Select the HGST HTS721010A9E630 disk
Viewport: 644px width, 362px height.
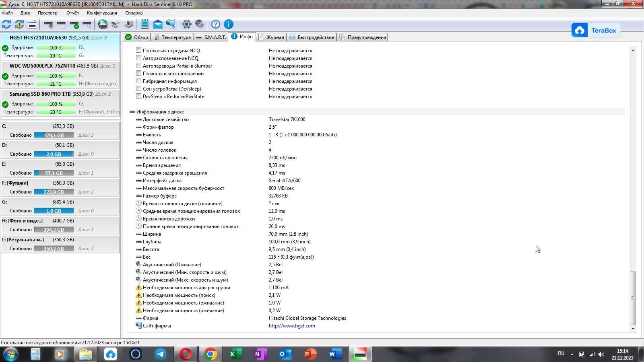click(60, 47)
